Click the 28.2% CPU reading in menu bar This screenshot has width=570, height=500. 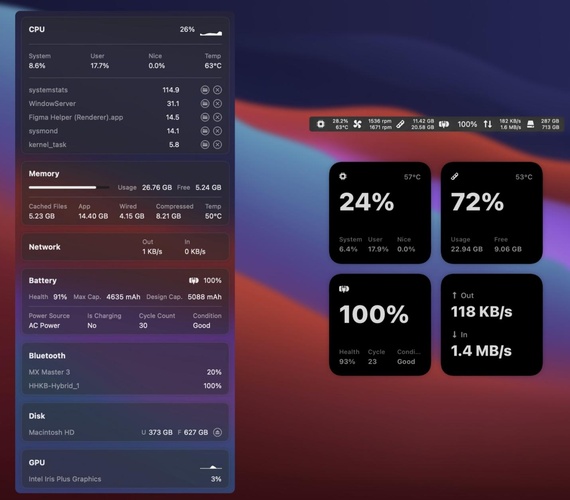tap(340, 121)
